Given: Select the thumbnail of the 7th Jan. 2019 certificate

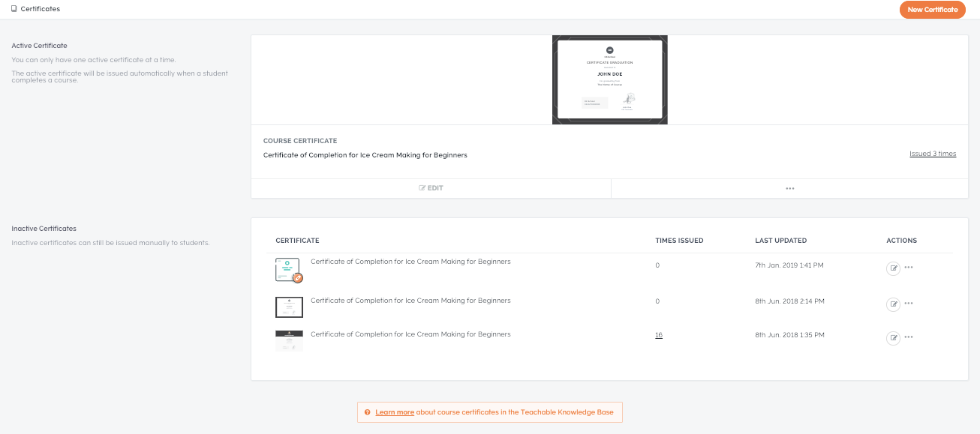Looking at the screenshot, I should 289,271.
